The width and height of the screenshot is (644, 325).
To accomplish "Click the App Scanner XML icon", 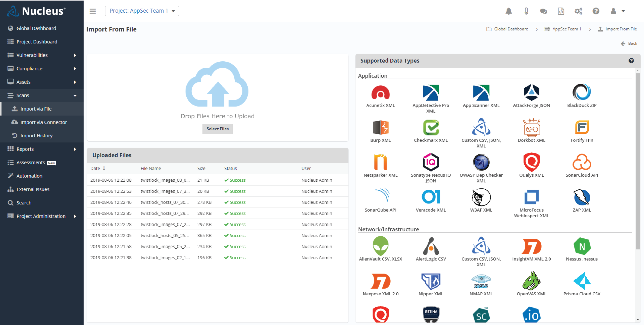I will [481, 93].
